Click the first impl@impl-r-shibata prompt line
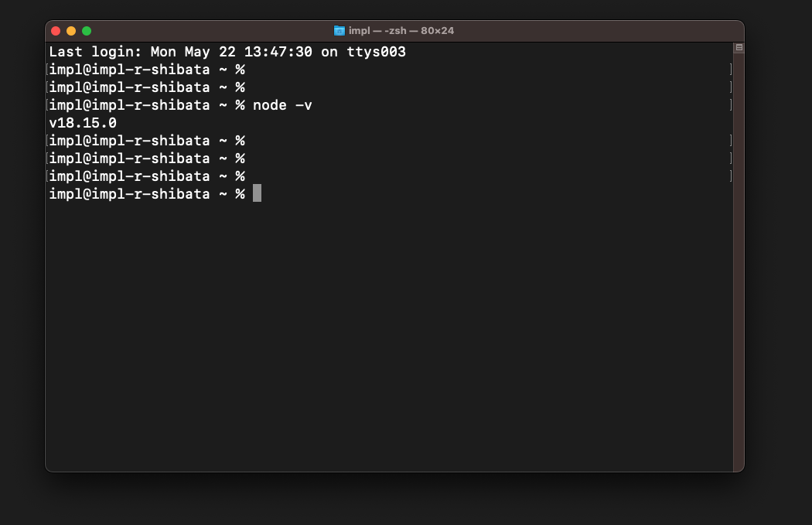The image size is (812, 525). pyautogui.click(x=147, y=70)
